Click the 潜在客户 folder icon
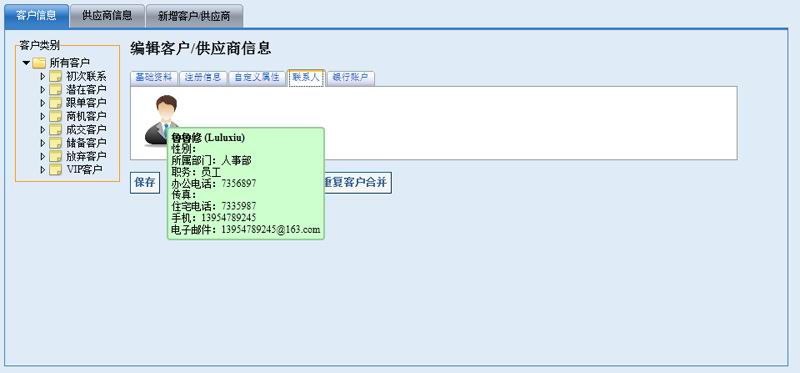Image resolution: width=800 pixels, height=373 pixels. click(56, 90)
